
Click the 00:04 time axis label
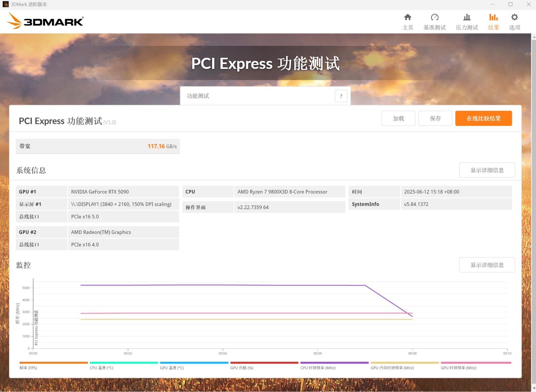pyautogui.click(x=222, y=353)
